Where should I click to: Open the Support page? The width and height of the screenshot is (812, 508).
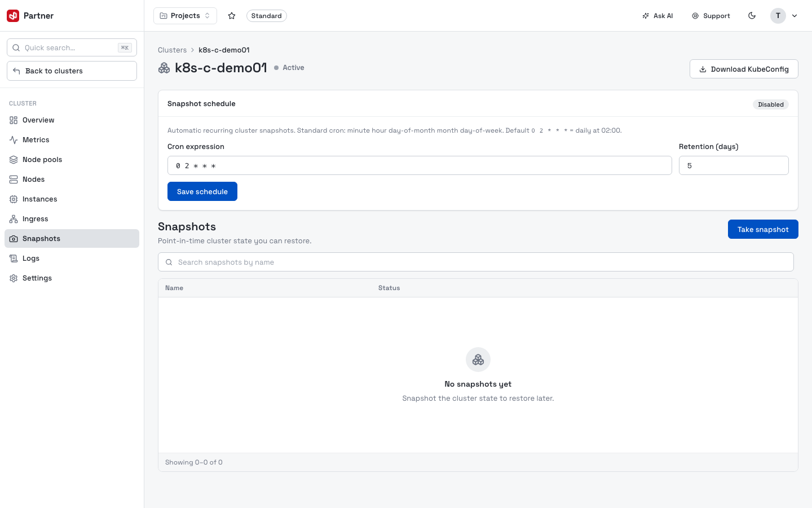[711, 16]
